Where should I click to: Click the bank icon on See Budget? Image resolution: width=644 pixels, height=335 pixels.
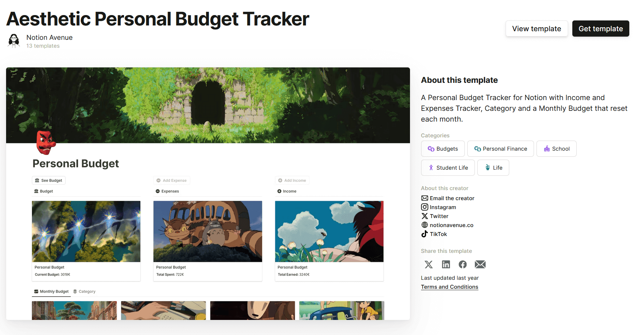(37, 180)
